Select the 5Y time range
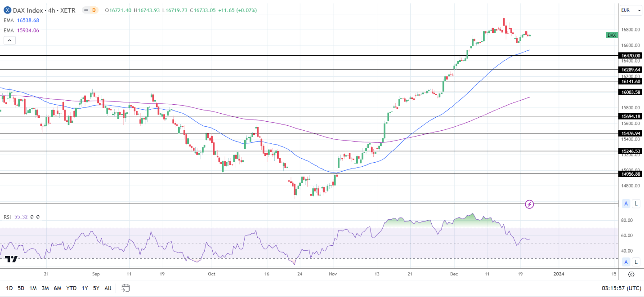The height and width of the screenshot is (297, 644). [96, 288]
